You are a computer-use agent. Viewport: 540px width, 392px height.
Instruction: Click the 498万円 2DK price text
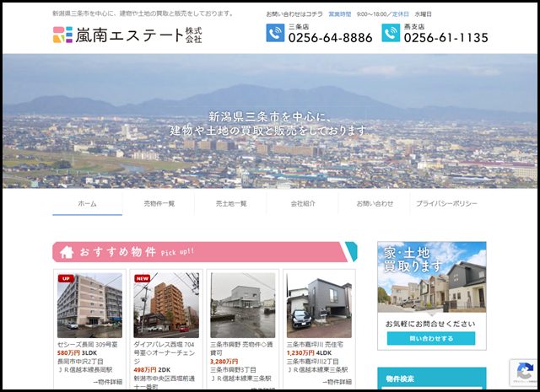(x=152, y=370)
